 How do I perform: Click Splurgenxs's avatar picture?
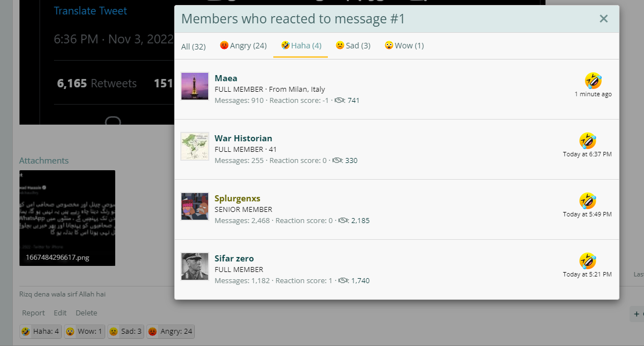click(195, 206)
